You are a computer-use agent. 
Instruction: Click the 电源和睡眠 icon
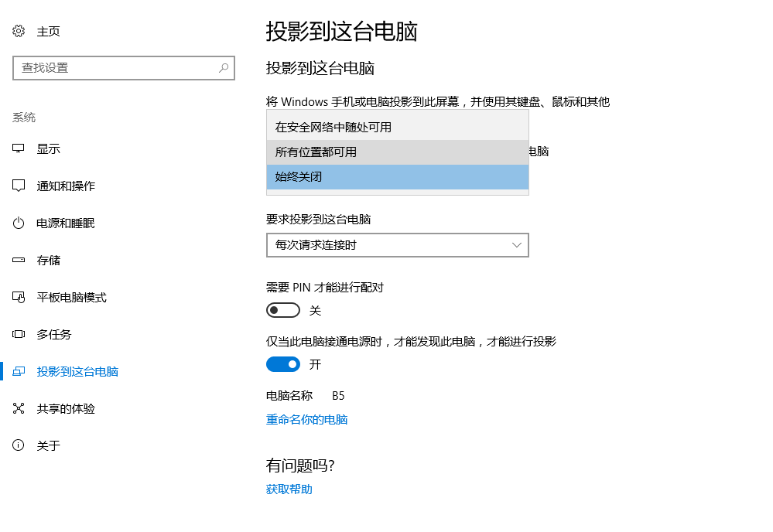point(18,223)
